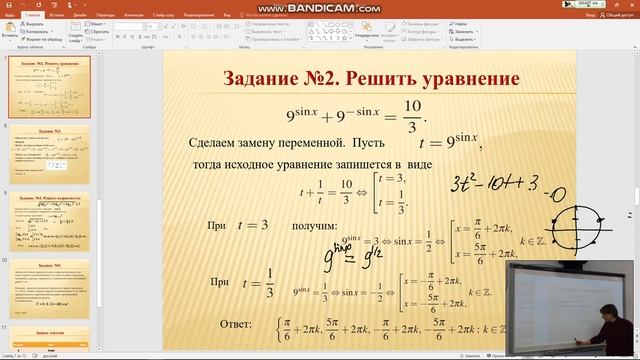640x360 pixels.
Task: Start slideshow from beginning via quick access icon
Action: (x=54, y=5)
